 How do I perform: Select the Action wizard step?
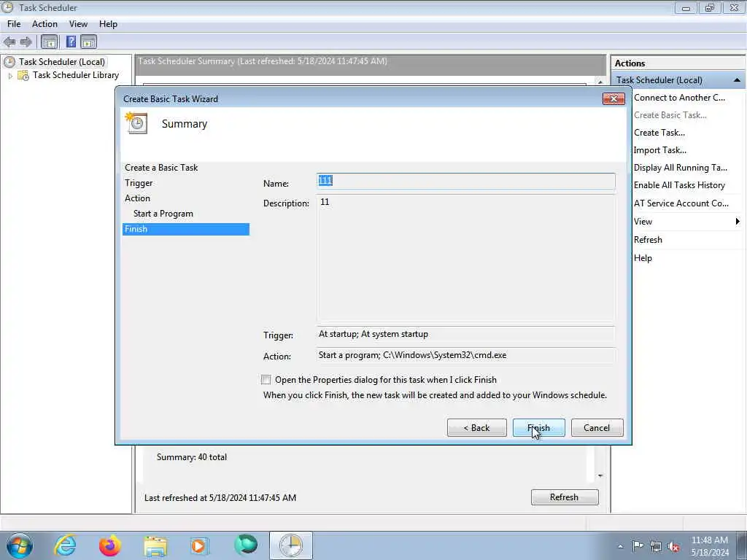point(137,198)
